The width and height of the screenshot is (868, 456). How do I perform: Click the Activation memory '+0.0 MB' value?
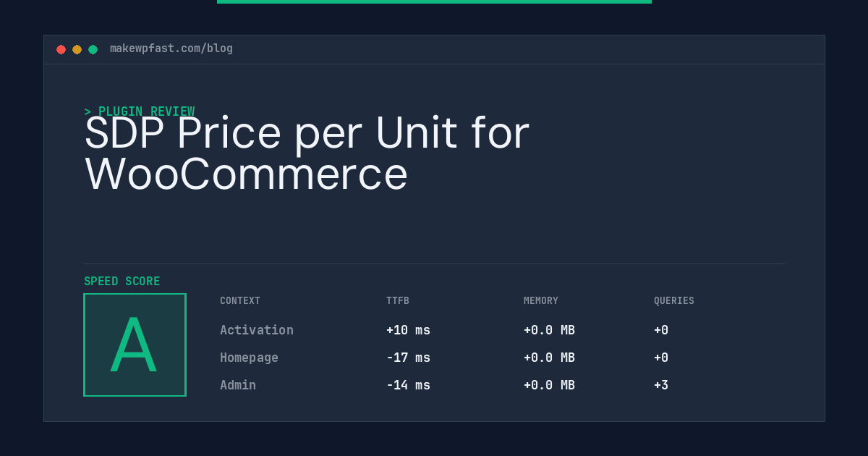[x=549, y=330]
